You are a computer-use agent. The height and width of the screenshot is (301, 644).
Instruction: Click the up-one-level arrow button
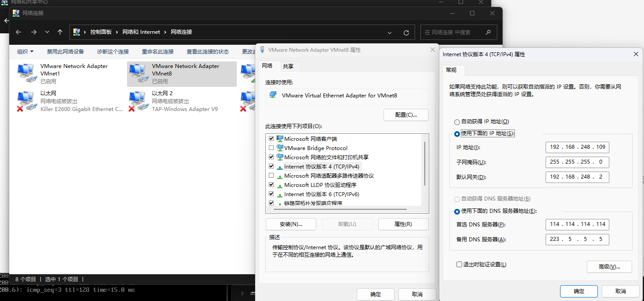coord(60,32)
